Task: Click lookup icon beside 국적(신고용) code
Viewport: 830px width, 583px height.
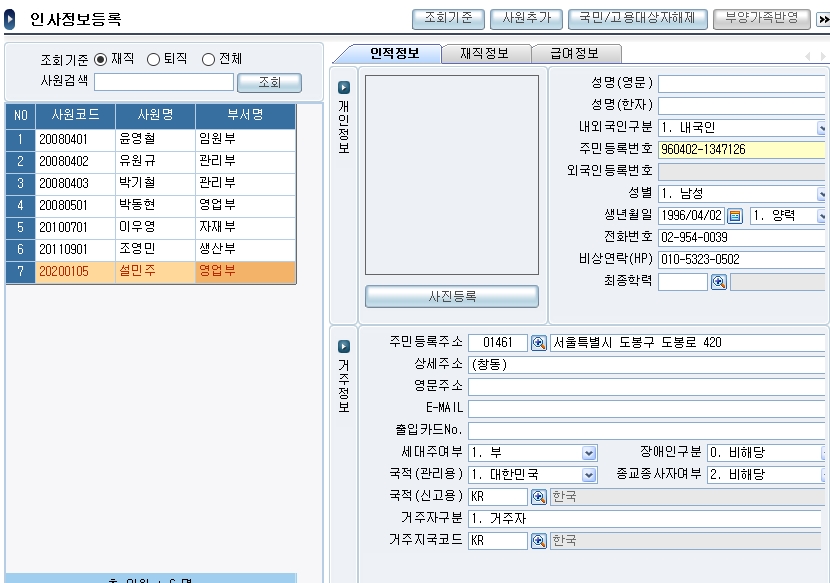Action: point(539,497)
